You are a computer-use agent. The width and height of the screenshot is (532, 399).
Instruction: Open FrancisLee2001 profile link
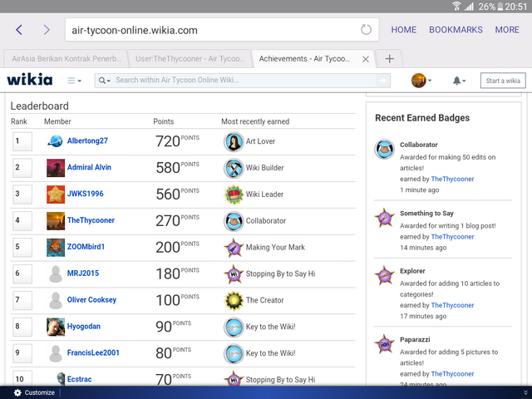pyautogui.click(x=93, y=352)
